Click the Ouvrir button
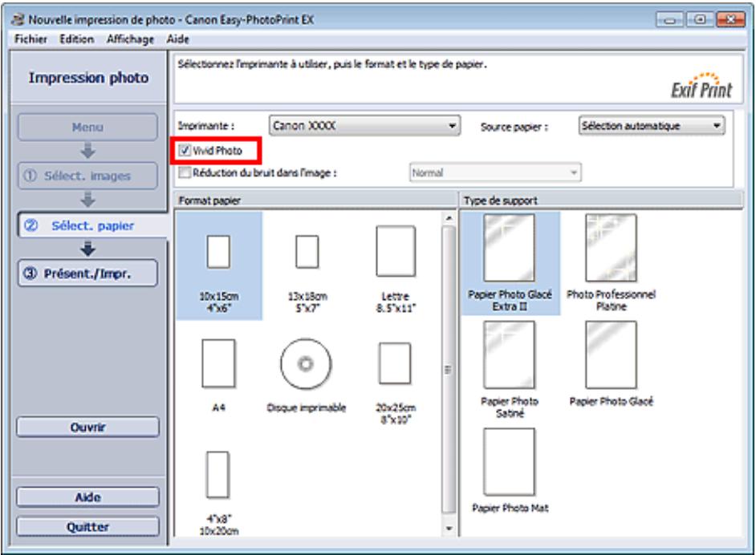 coord(87,427)
